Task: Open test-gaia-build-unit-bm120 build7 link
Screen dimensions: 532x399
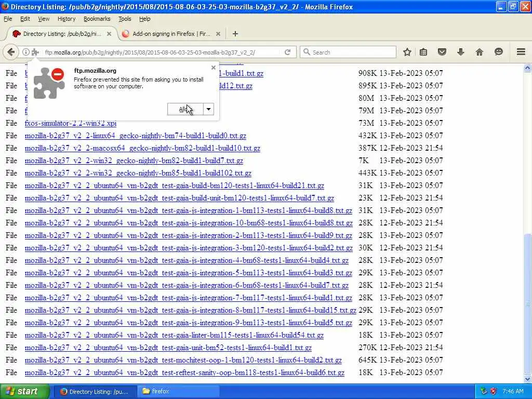Action: (x=179, y=198)
